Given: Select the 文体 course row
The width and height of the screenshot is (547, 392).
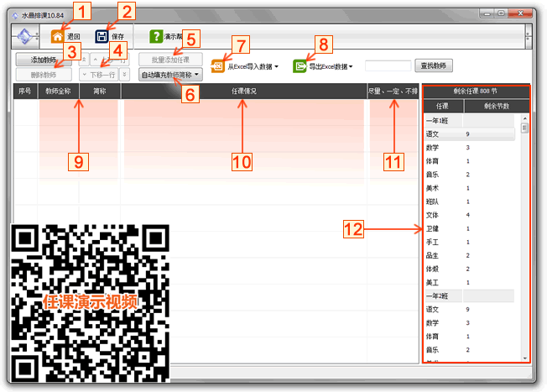Looking at the screenshot, I should tap(470, 215).
